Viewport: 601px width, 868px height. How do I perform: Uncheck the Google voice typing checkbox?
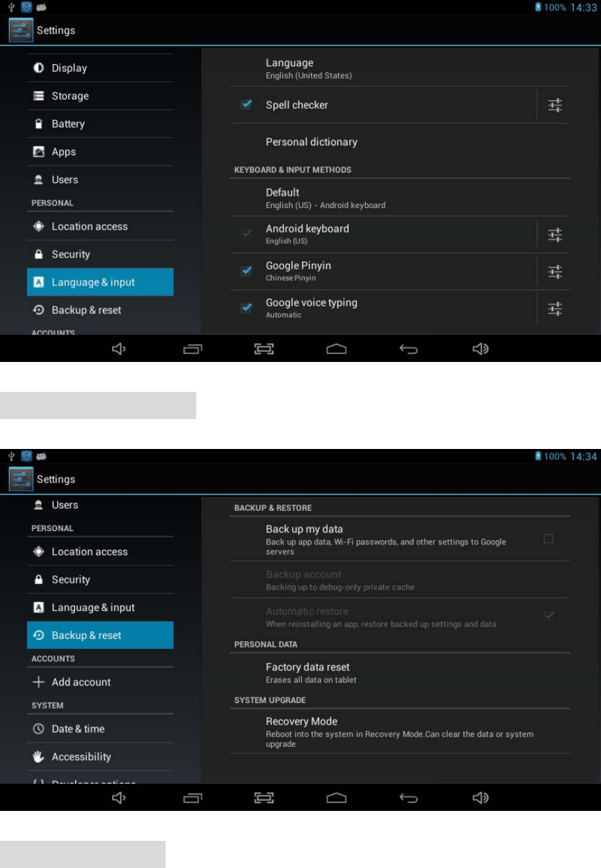[x=246, y=308]
